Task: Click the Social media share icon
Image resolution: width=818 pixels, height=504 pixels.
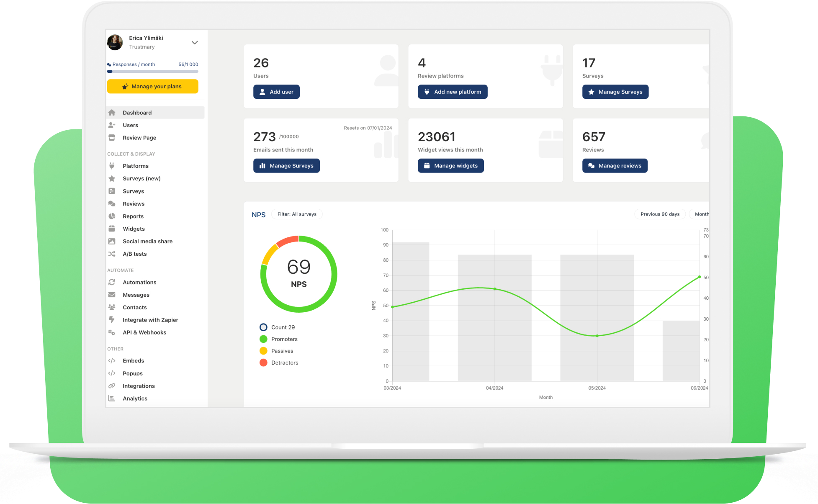Action: click(x=112, y=241)
